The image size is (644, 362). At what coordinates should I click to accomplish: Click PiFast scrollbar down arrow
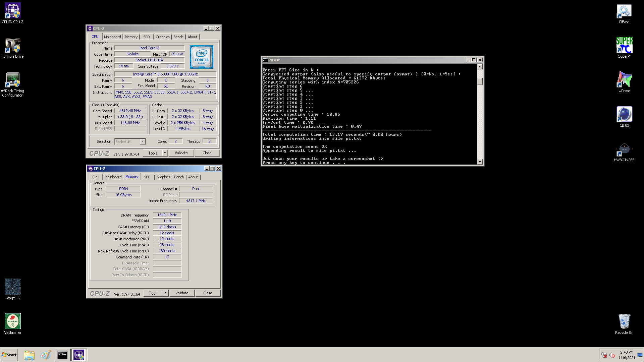coord(480,162)
